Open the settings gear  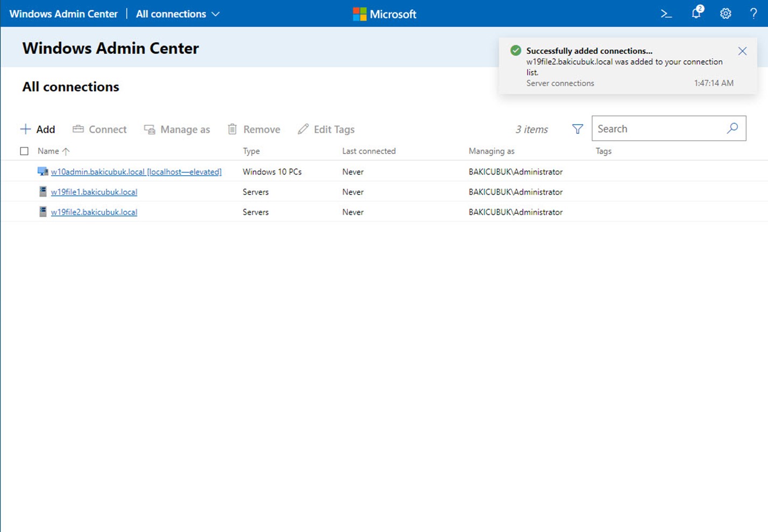(726, 14)
